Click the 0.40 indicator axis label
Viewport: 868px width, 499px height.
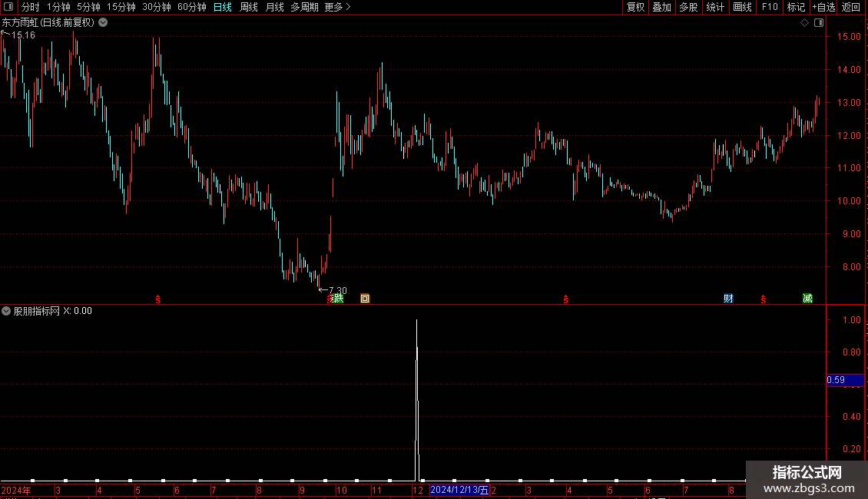[851, 417]
